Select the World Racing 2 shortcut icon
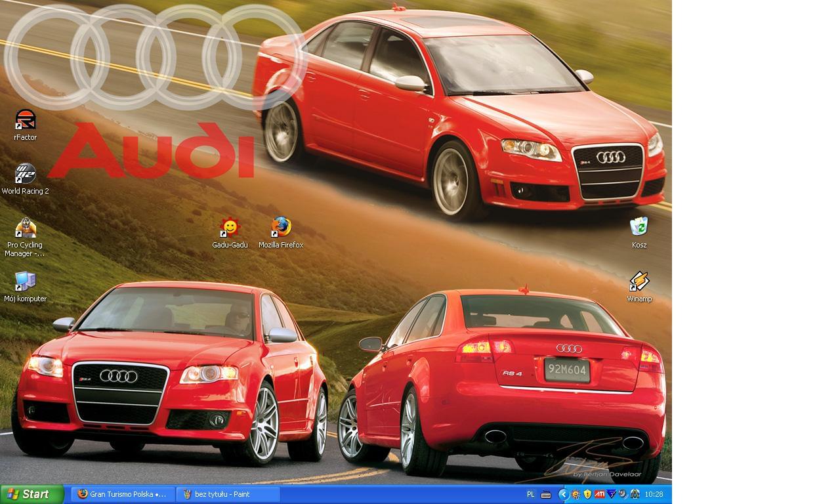The height and width of the screenshot is (504, 840). 25,179
